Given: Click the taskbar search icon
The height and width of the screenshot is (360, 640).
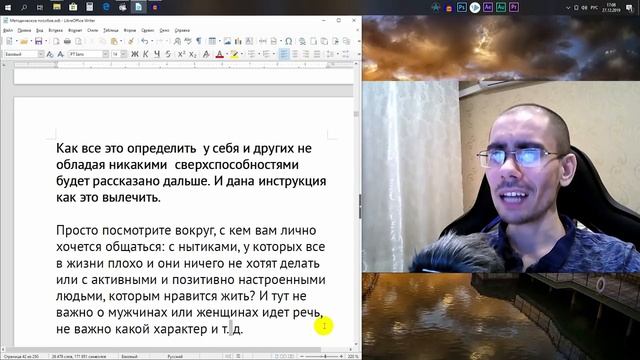Looking at the screenshot, I should 24,7.
